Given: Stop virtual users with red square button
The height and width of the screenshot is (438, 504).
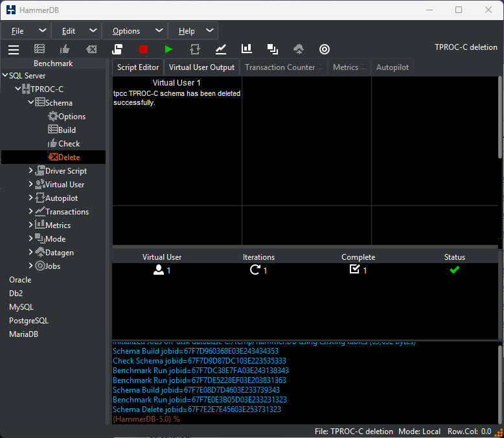Looking at the screenshot, I should (143, 49).
